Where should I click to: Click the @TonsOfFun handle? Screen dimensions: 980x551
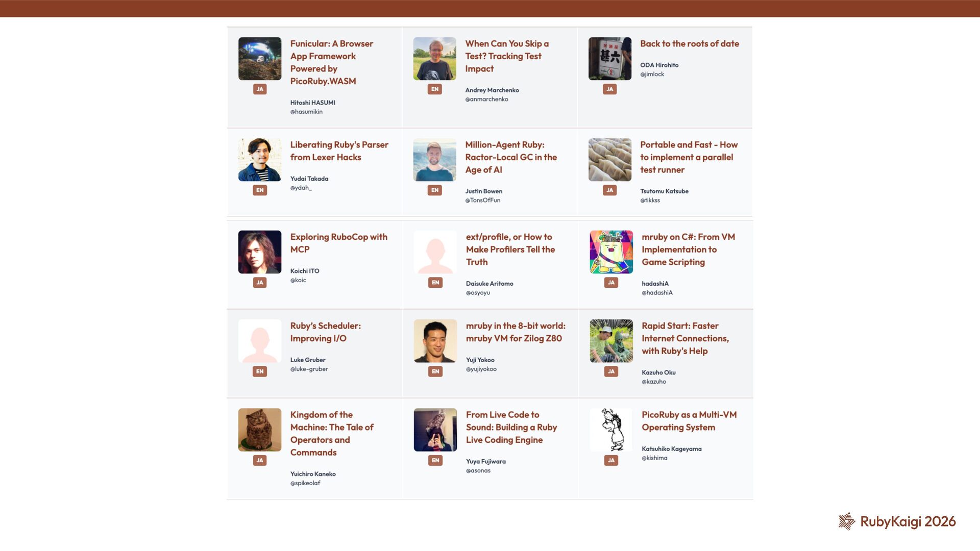pyautogui.click(x=482, y=201)
